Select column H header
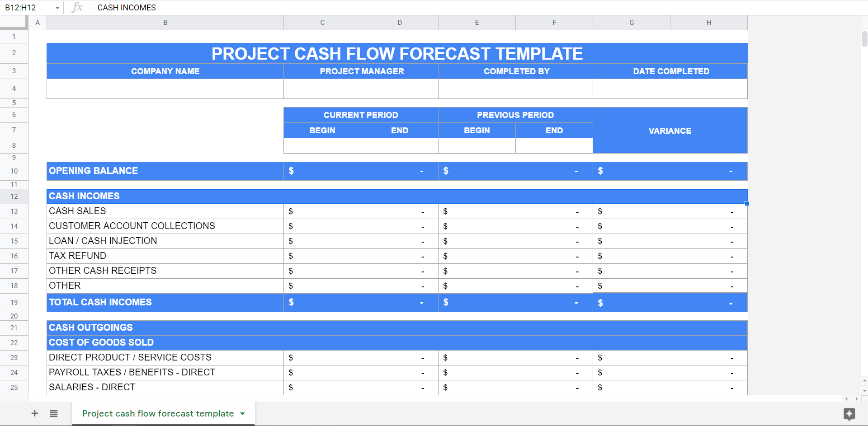 [709, 23]
